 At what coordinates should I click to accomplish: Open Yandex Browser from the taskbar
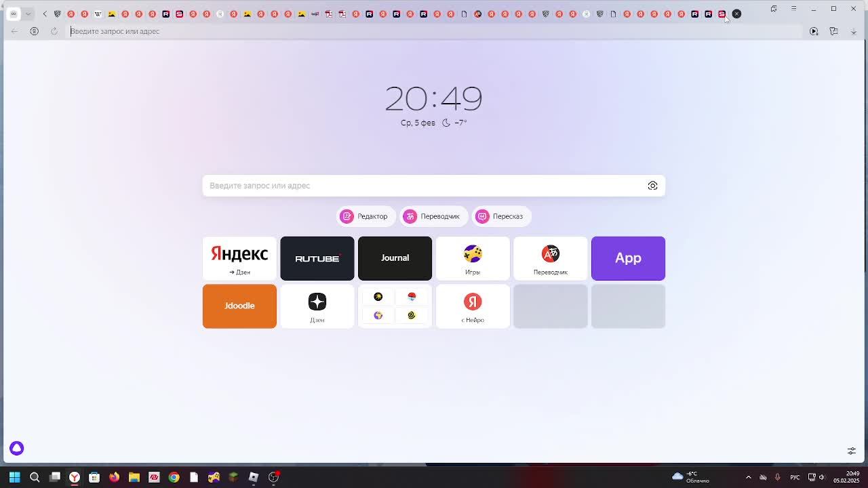[75, 477]
